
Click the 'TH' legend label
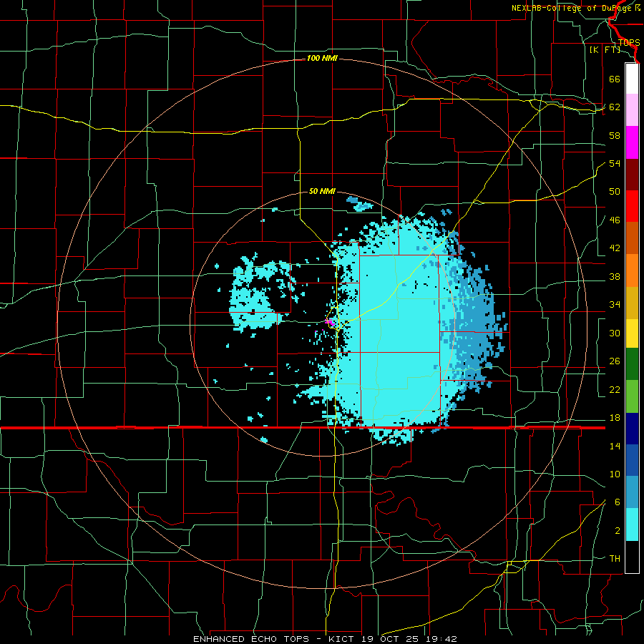tap(615, 559)
